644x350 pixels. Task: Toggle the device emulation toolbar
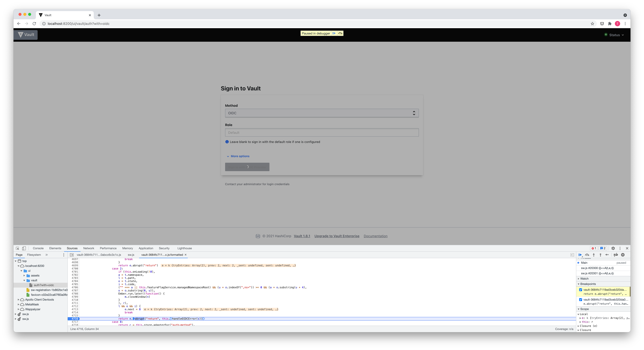coord(24,248)
